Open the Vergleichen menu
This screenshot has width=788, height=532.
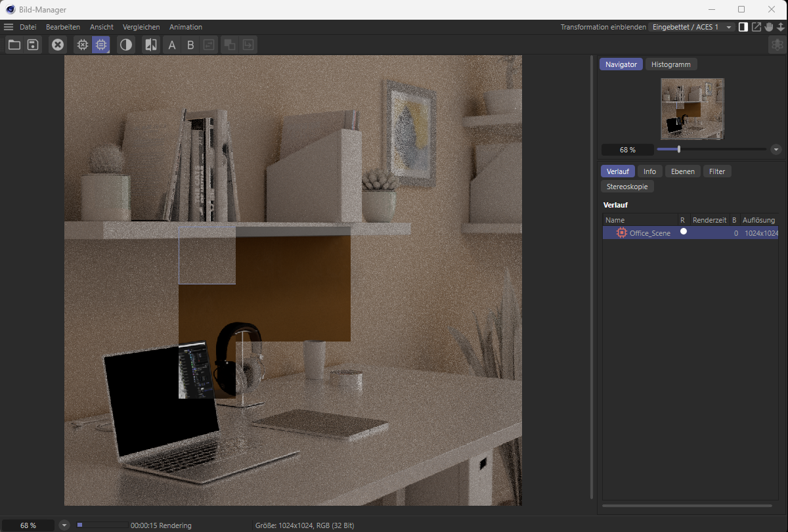[x=141, y=27]
